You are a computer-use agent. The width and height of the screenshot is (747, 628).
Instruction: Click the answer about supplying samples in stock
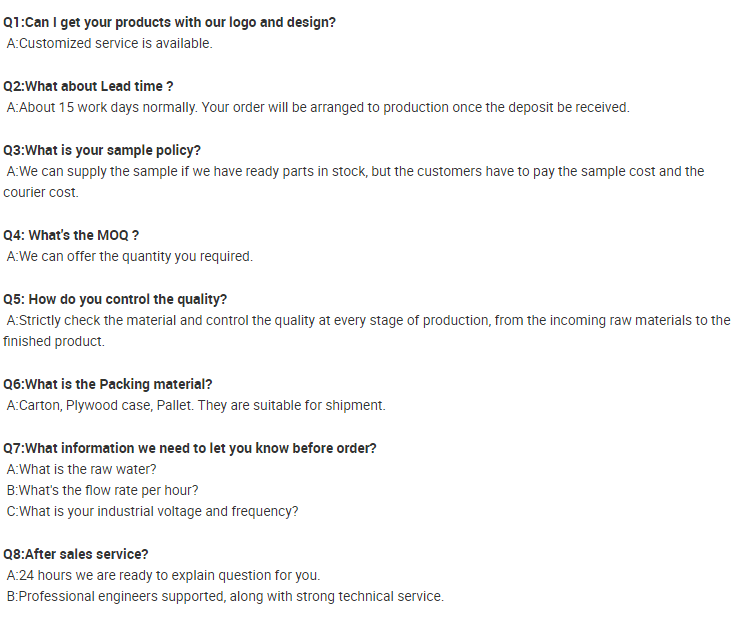click(x=355, y=171)
